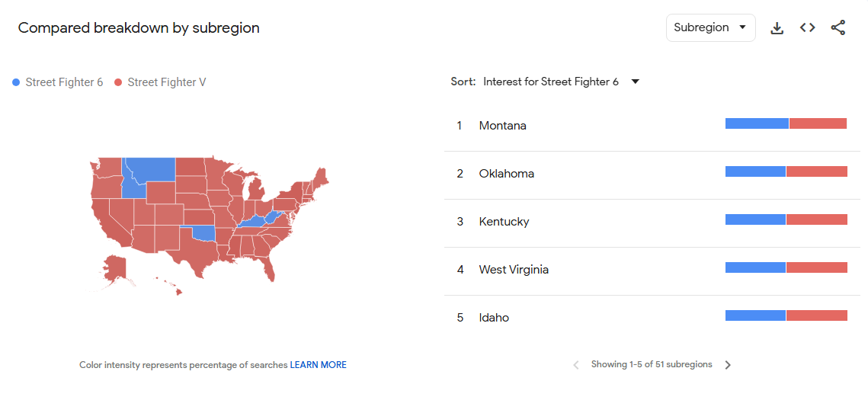The image size is (868, 413).
Task: Click the red Street Fighter V legend dot
Action: tap(118, 82)
